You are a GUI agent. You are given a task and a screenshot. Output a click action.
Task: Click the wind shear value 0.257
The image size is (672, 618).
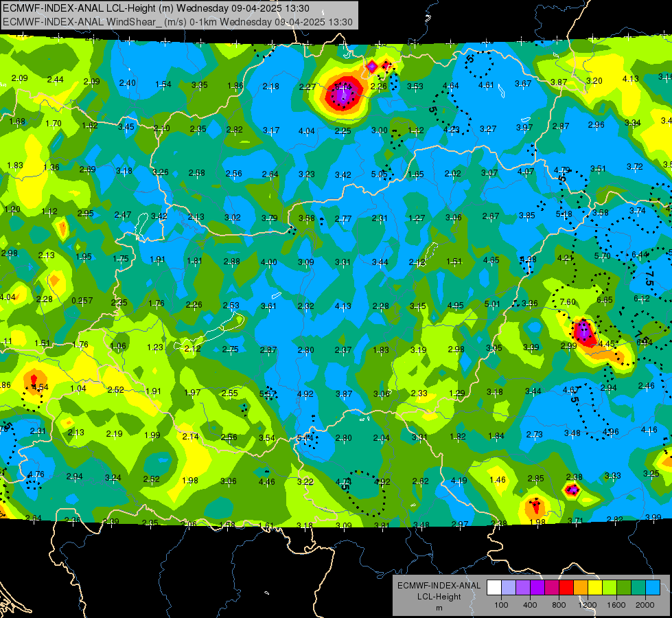tap(82, 301)
